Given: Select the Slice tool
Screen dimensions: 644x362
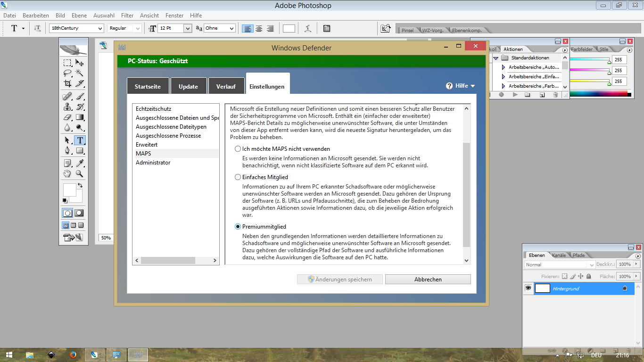Looking at the screenshot, I should [x=80, y=83].
